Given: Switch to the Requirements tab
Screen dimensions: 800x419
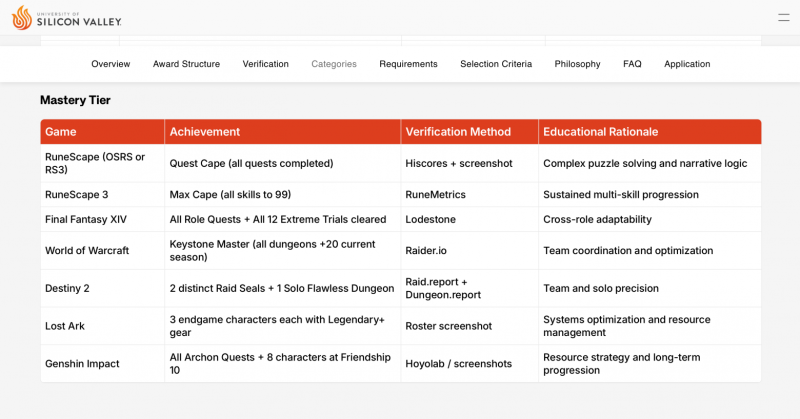Looking at the screenshot, I should pos(408,64).
